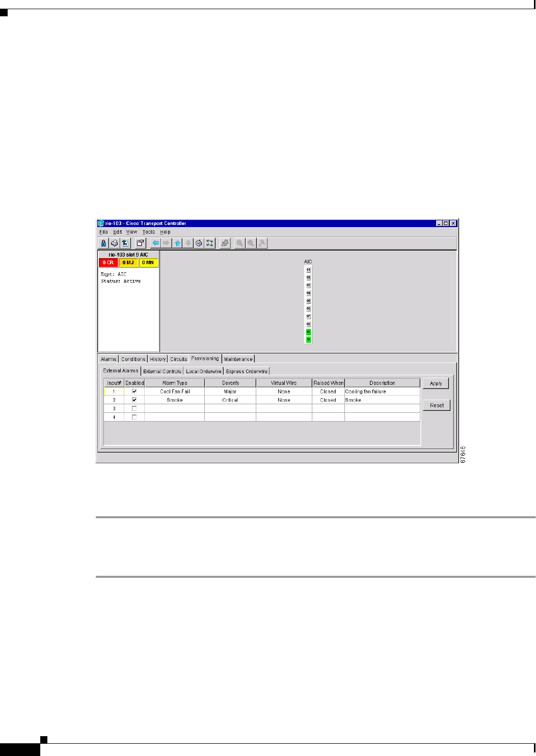Select AIC port 05 in card graphic
Viewport: 536px width, 756px height.
point(308,301)
